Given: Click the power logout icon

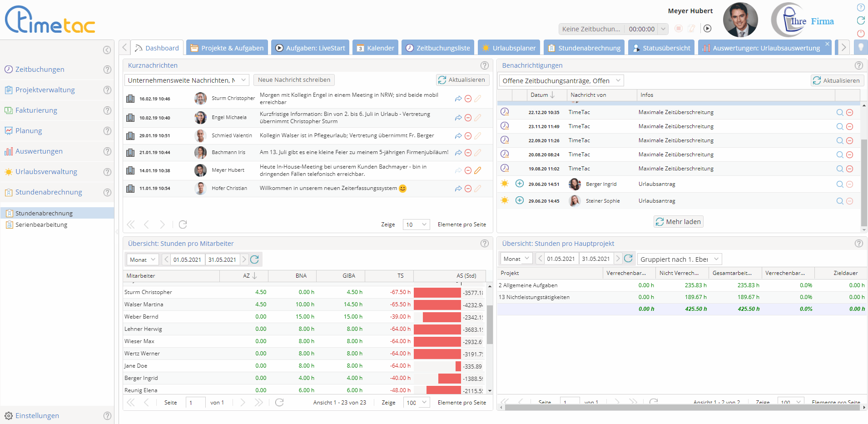Looking at the screenshot, I should click(860, 34).
